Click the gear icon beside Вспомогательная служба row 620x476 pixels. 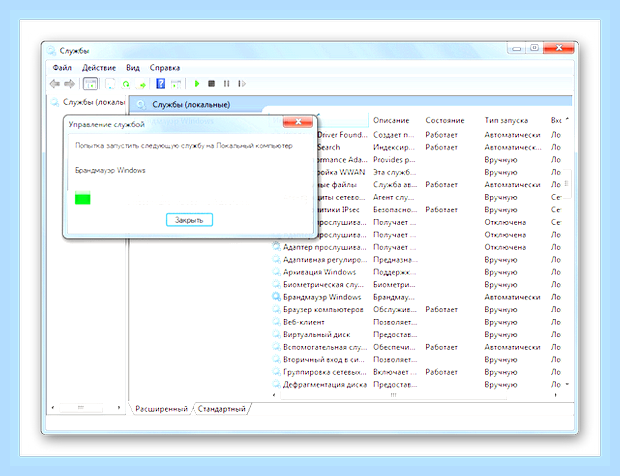pos(276,347)
